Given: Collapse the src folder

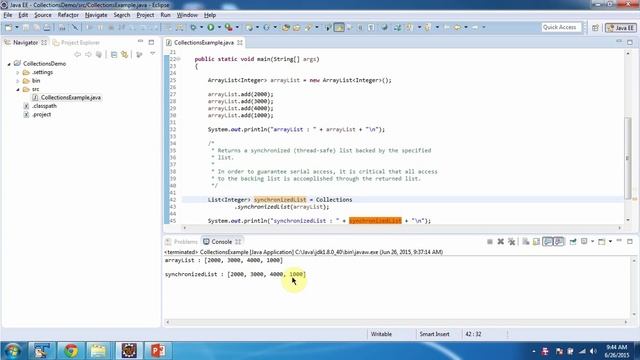Looking at the screenshot, I should [18, 89].
